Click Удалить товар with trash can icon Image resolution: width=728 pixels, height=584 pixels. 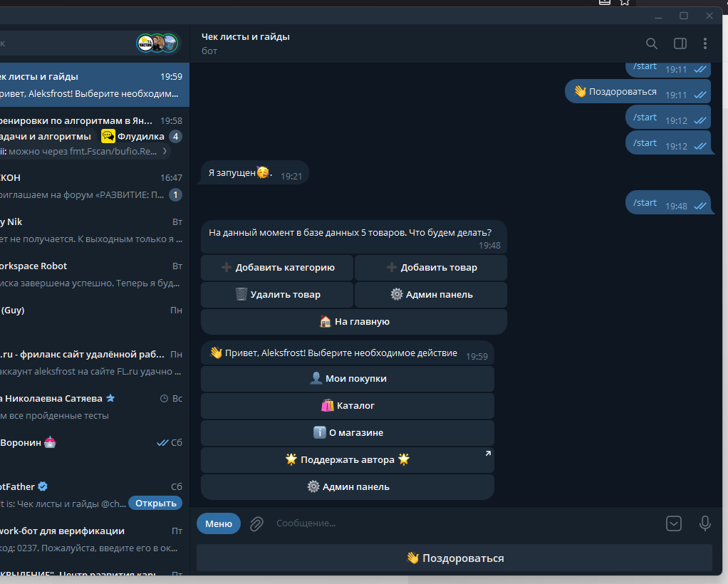277,295
